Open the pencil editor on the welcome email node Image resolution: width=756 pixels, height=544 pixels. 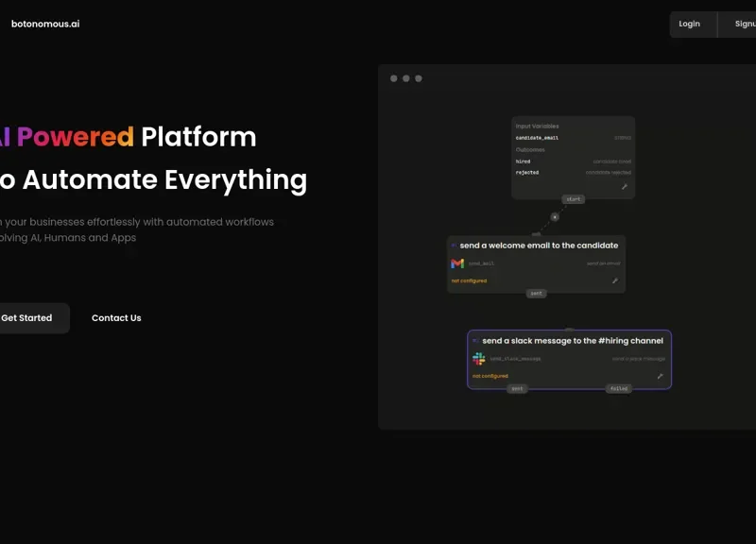[x=615, y=280]
